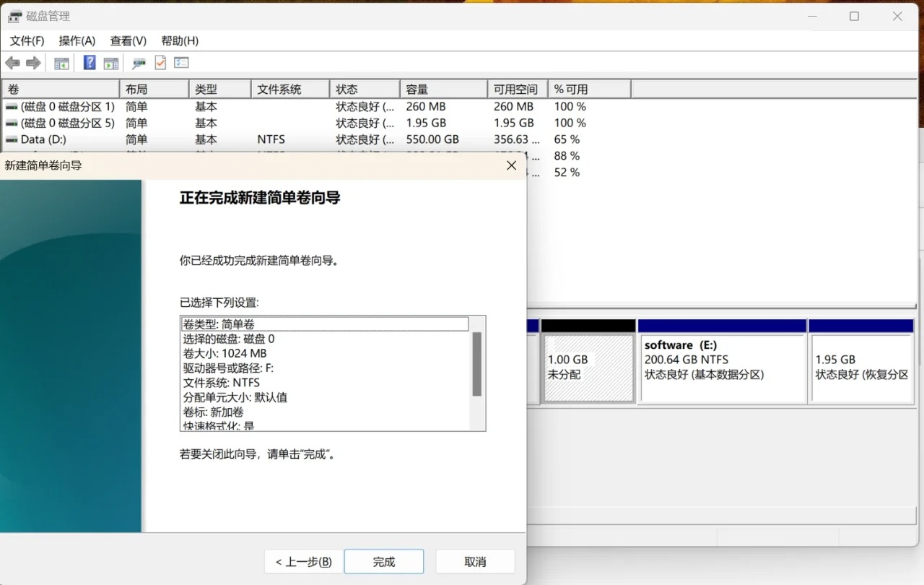This screenshot has width=924, height=585.
Task: Sort by the 文件系统 column header
Action: pos(290,90)
